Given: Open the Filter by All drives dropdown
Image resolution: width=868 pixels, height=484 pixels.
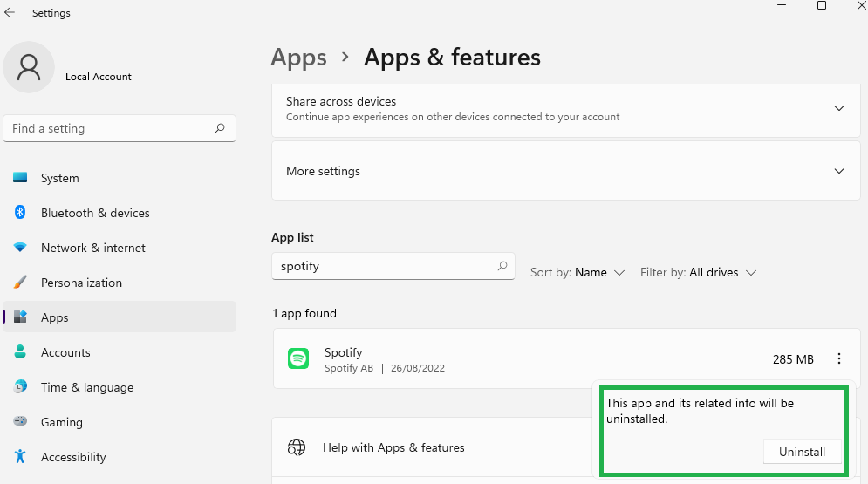Looking at the screenshot, I should pyautogui.click(x=698, y=273).
